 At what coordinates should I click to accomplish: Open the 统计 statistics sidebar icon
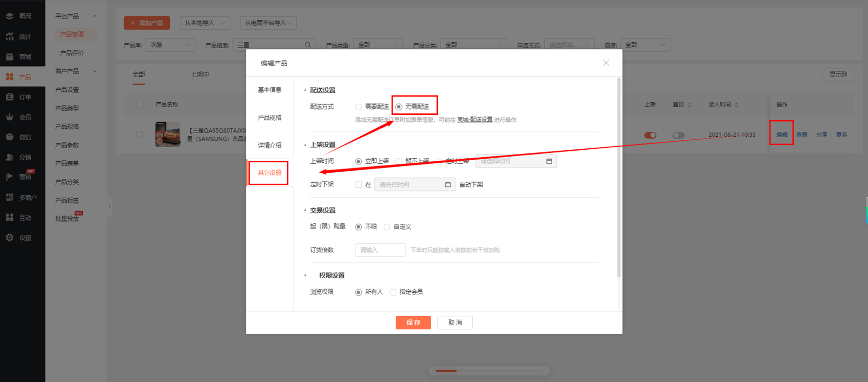10,37
